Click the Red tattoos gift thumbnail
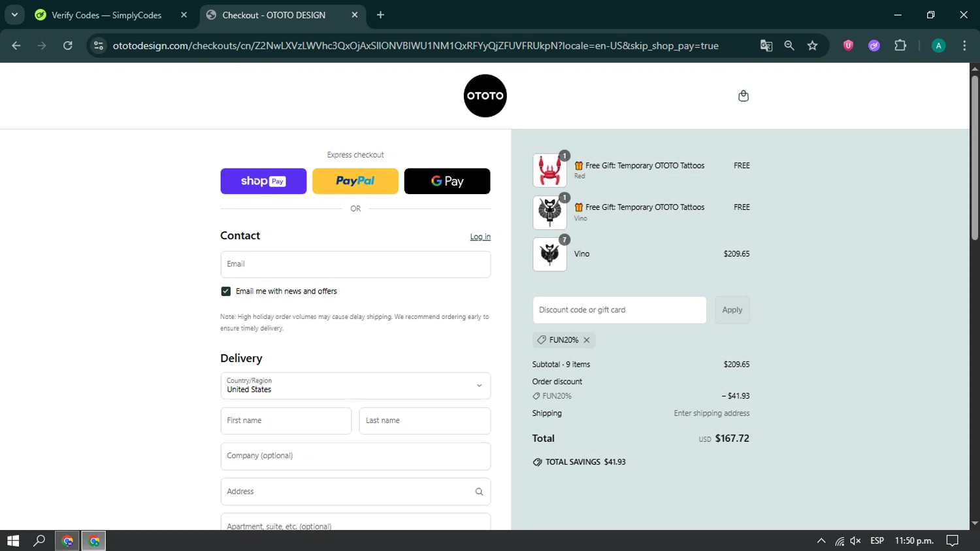The height and width of the screenshot is (551, 980). pyautogui.click(x=549, y=171)
